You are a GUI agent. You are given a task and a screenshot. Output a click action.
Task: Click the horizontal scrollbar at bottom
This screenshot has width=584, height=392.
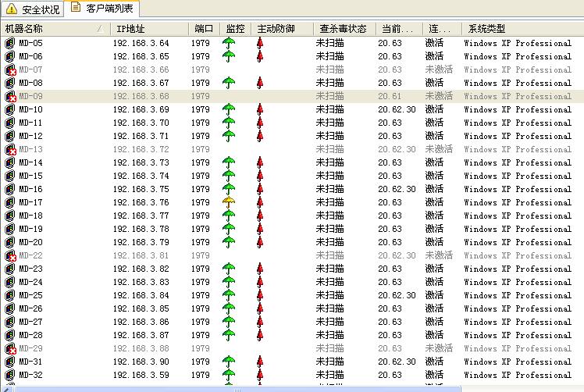[237, 390]
